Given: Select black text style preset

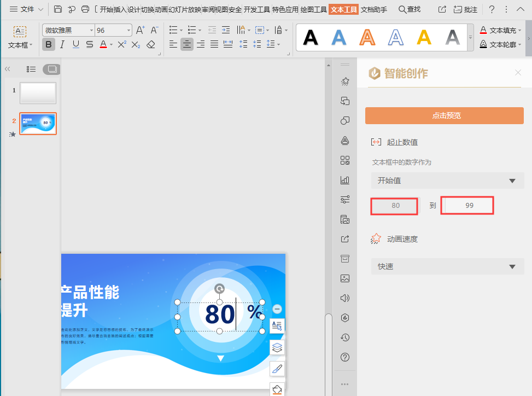Looking at the screenshot, I should point(311,37).
